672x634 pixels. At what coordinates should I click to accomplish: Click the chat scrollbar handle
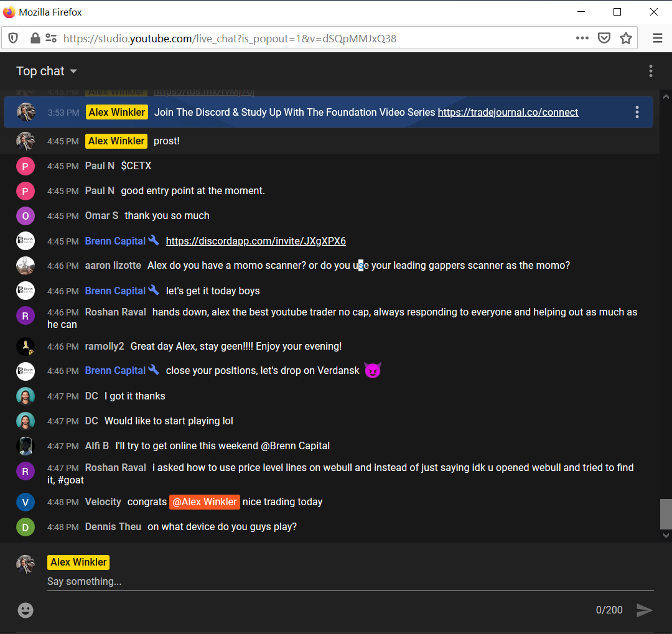point(666,513)
